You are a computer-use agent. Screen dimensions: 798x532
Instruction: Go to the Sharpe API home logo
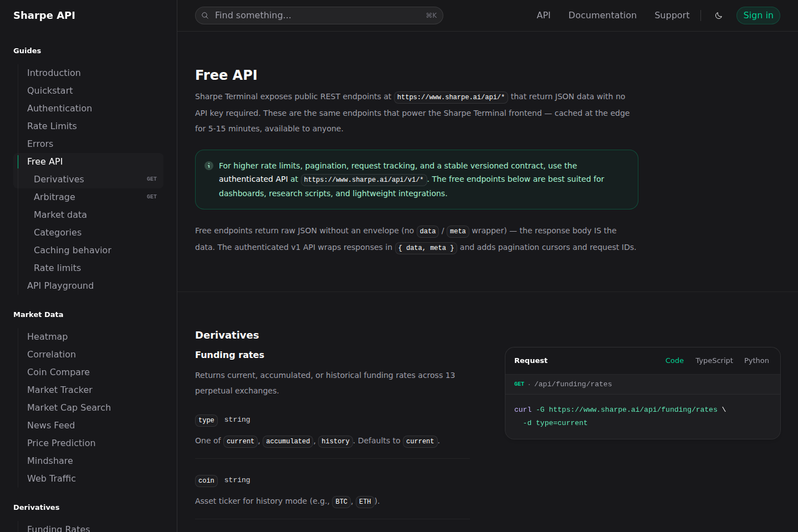click(x=44, y=16)
